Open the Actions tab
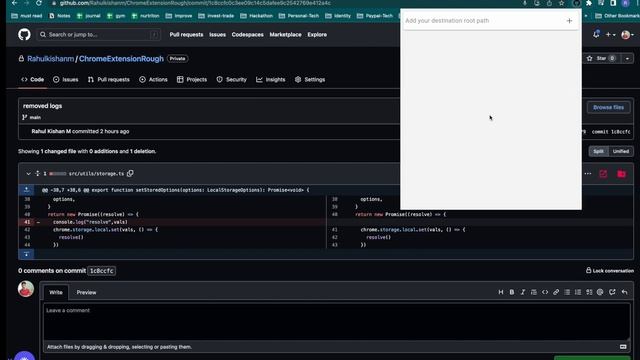640x360 pixels. tap(153, 80)
